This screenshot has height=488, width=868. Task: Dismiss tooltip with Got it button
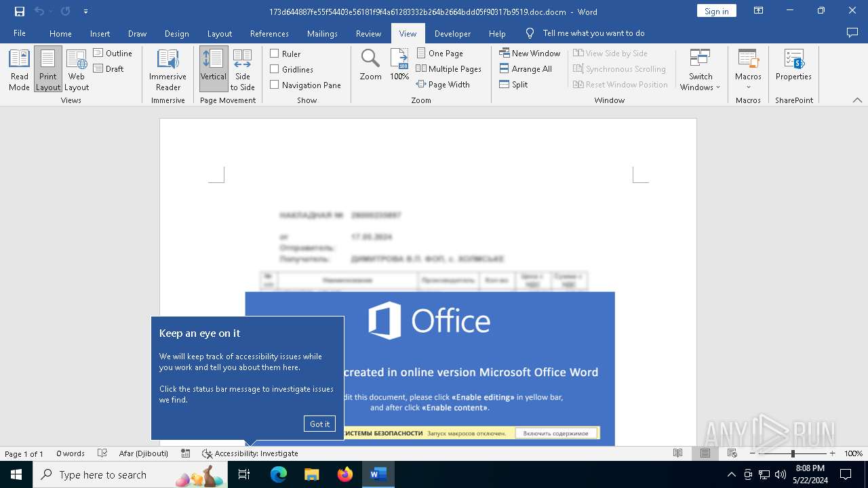pos(319,424)
